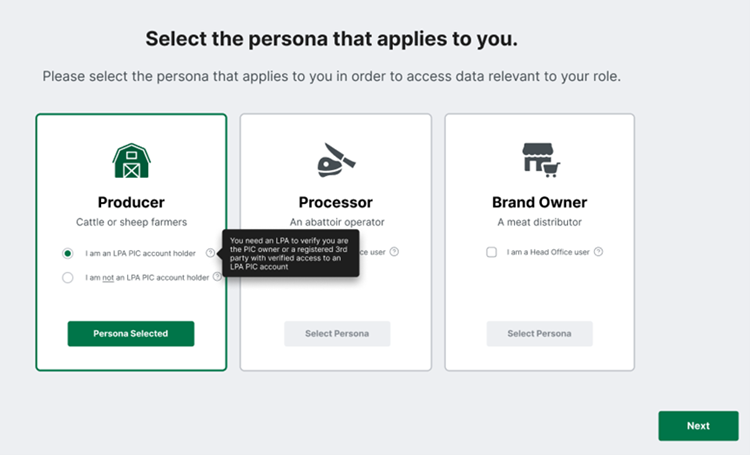Click the LPA verification tooltip
Viewport: 750px width, 455px height.
[x=290, y=254]
